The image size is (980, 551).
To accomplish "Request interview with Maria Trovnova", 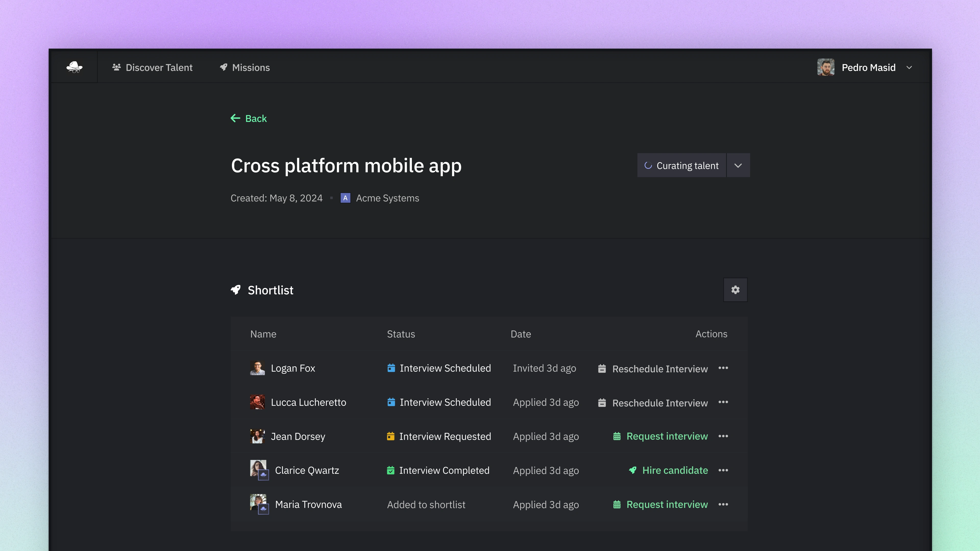I will tap(660, 505).
